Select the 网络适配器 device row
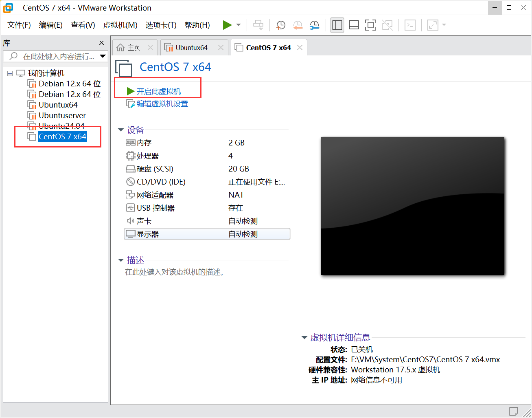 coord(207,195)
